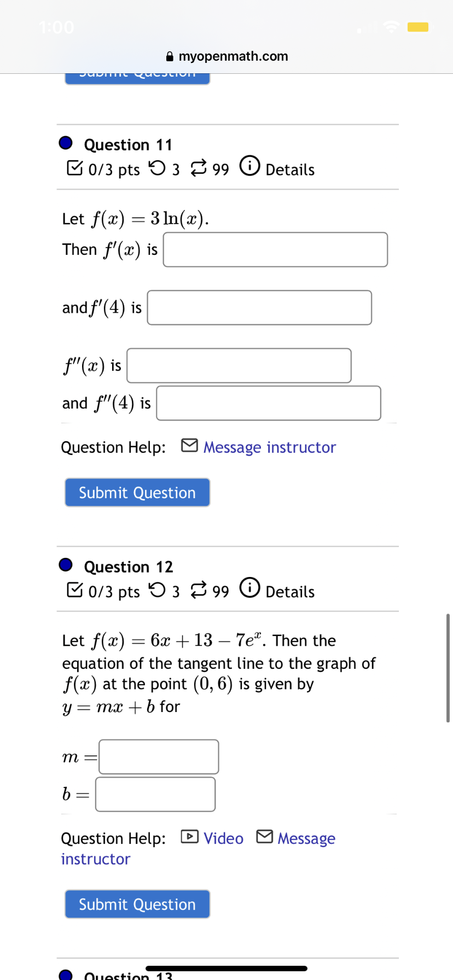Select the blue indicator dot for Question 13

pyautogui.click(x=66, y=973)
